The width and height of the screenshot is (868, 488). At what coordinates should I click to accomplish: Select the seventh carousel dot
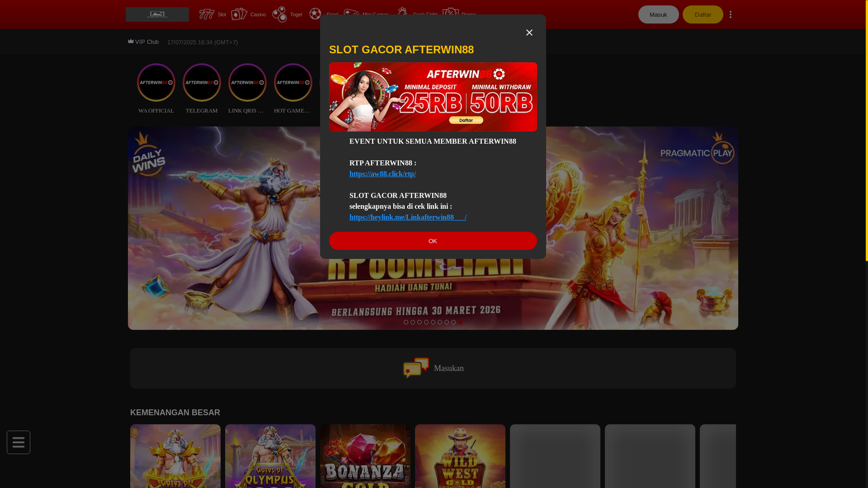[x=446, y=322]
